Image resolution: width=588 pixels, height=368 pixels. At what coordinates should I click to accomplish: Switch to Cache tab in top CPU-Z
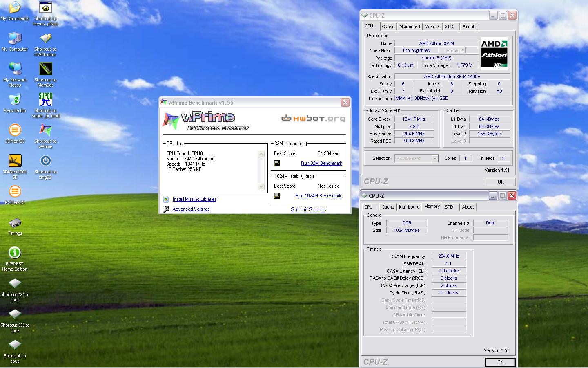click(x=388, y=27)
